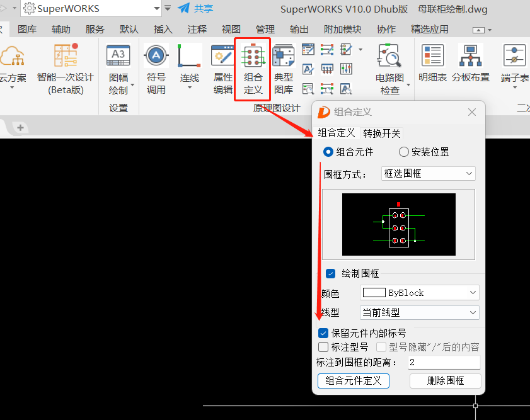Viewport: 530px width, 420px height.
Task: Click the 标注到围框的距离 input field
Action: (x=444, y=362)
